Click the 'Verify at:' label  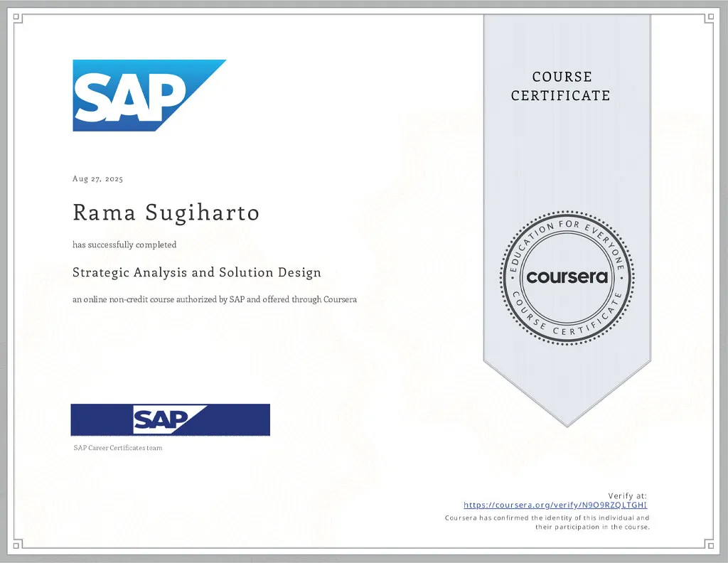pyautogui.click(x=627, y=495)
